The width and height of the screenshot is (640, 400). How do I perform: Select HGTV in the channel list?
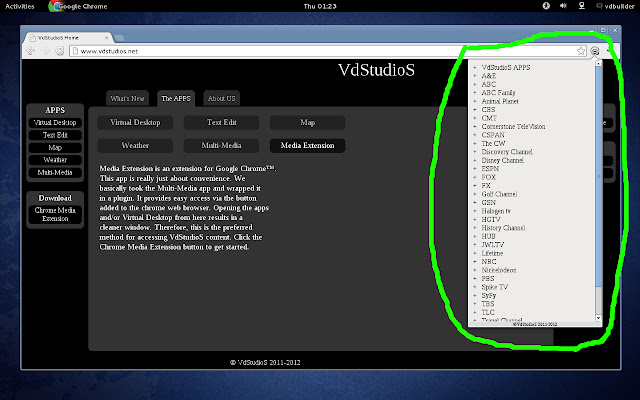pyautogui.click(x=491, y=220)
